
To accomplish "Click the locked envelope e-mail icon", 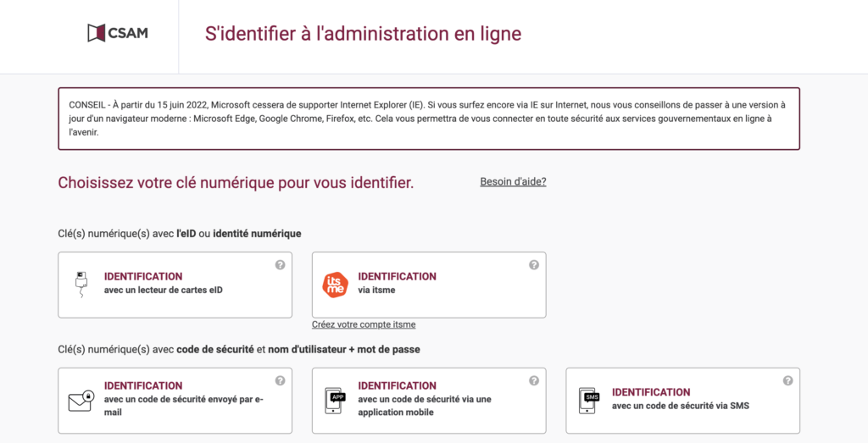I will point(81,401).
